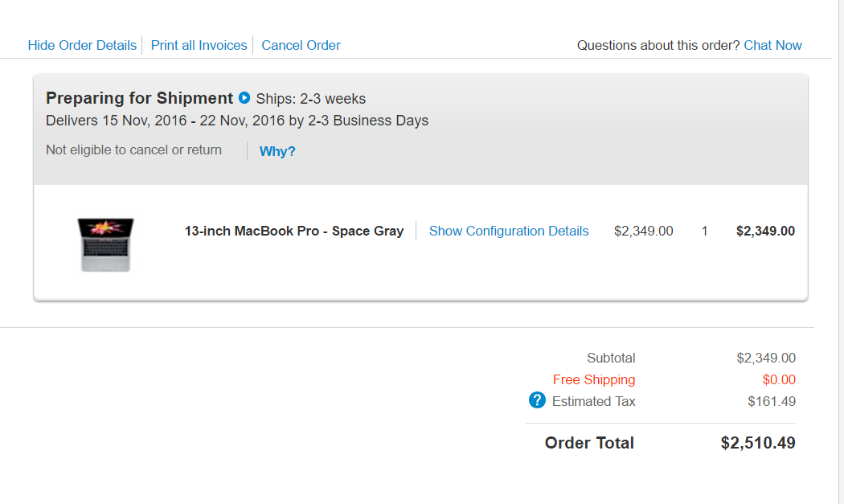Expand Show Configuration Details
The width and height of the screenshot is (844, 504).
[x=509, y=231]
